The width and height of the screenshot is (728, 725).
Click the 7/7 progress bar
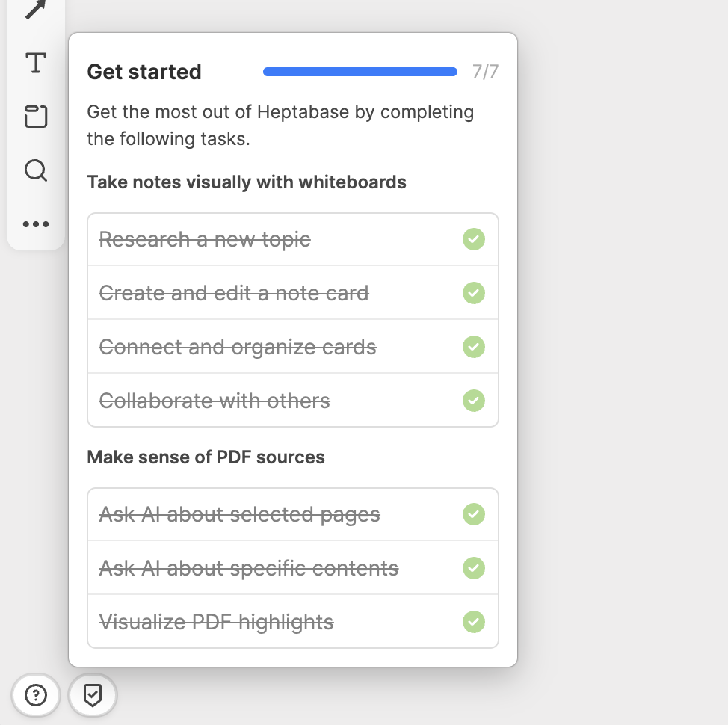tap(360, 71)
